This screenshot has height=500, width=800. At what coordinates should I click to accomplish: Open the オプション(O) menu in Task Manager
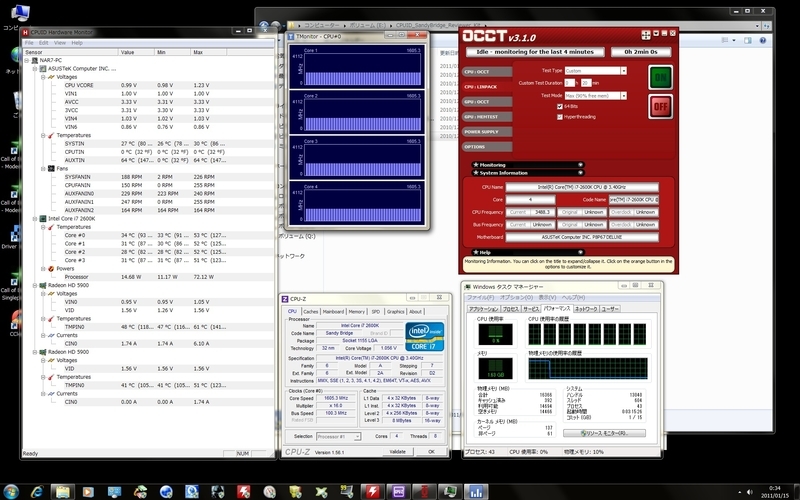[x=516, y=297]
